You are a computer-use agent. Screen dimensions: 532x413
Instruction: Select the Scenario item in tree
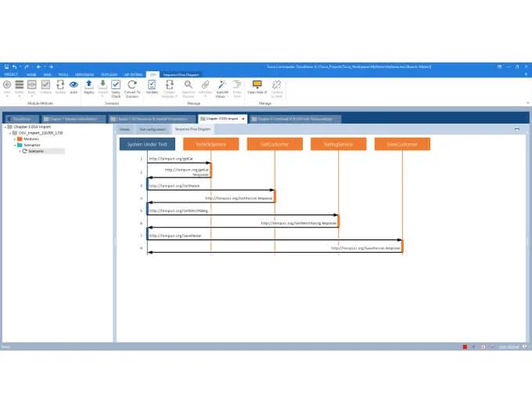pyautogui.click(x=36, y=151)
